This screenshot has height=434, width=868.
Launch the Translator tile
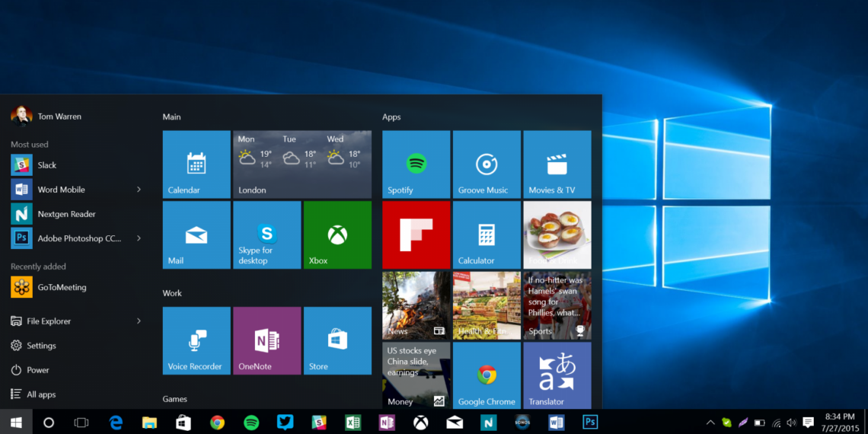point(557,375)
